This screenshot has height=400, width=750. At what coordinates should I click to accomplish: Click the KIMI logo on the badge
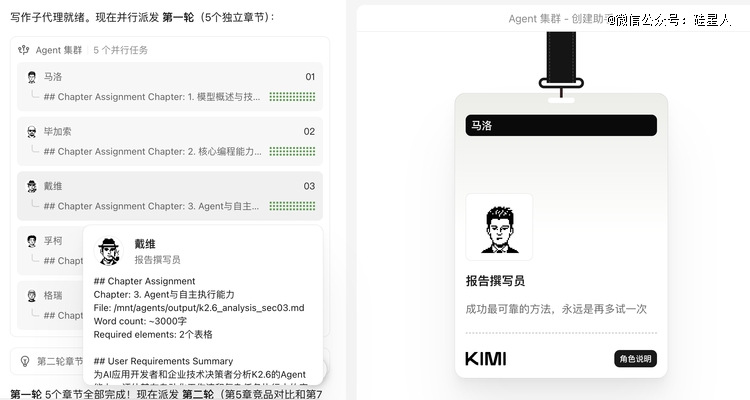tap(485, 359)
